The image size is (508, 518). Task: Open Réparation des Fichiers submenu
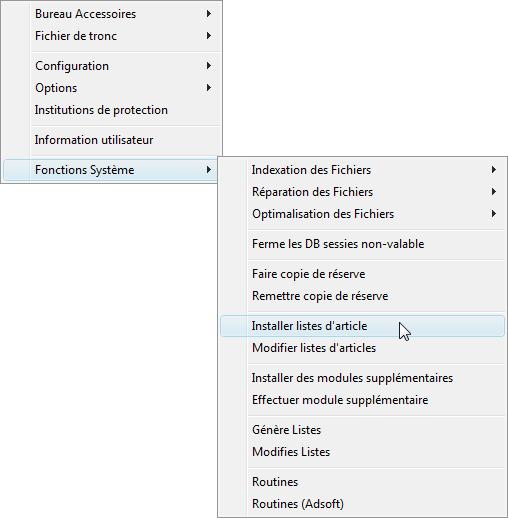(x=362, y=192)
